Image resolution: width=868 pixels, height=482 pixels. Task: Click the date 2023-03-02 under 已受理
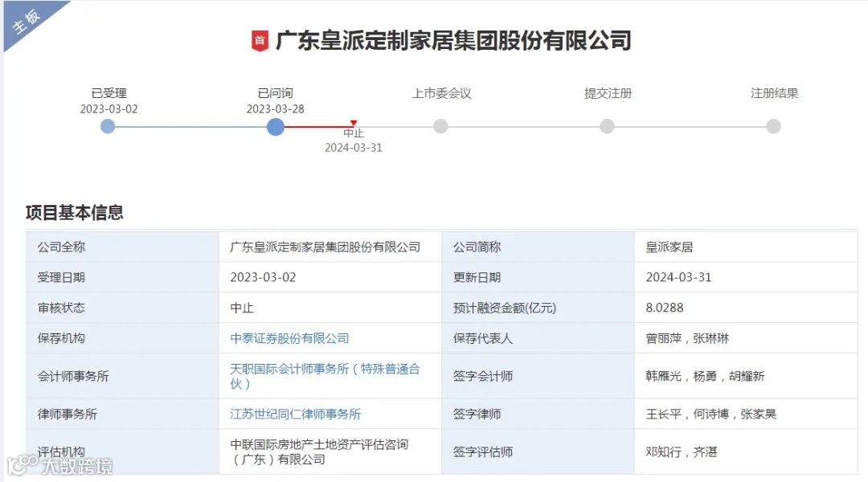point(109,109)
